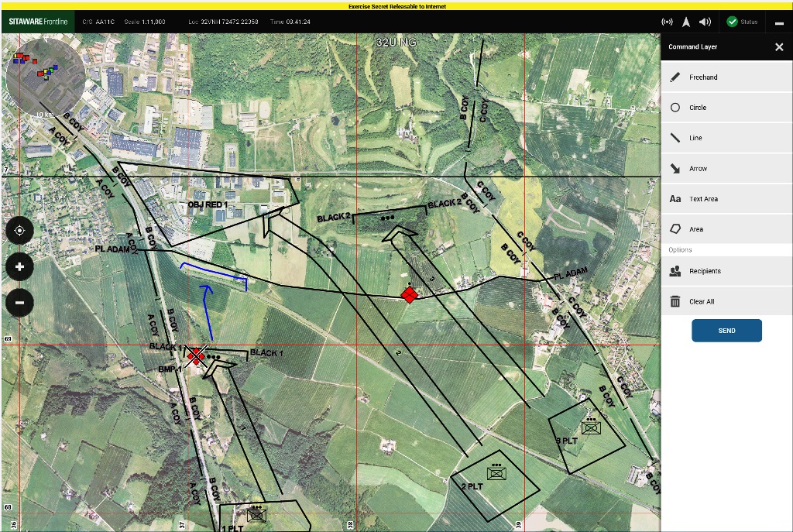Open the Status indicator
Viewport: 793px width, 532px height.
click(x=742, y=22)
